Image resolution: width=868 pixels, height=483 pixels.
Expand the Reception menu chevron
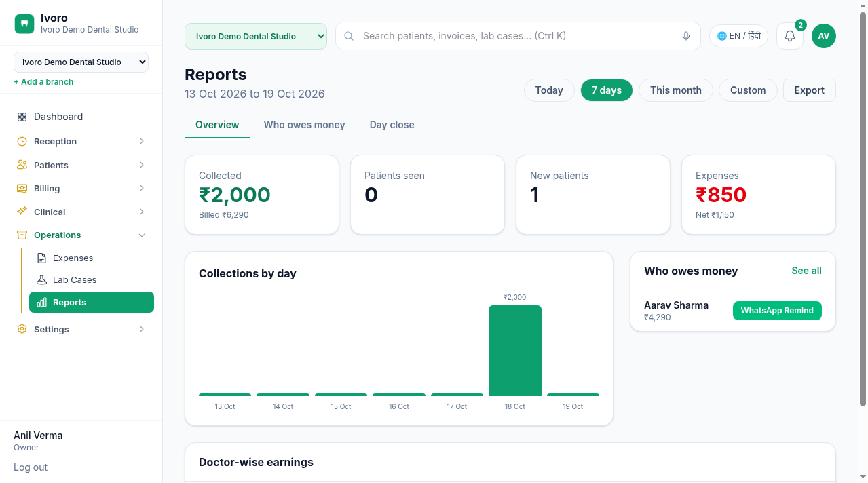click(142, 141)
